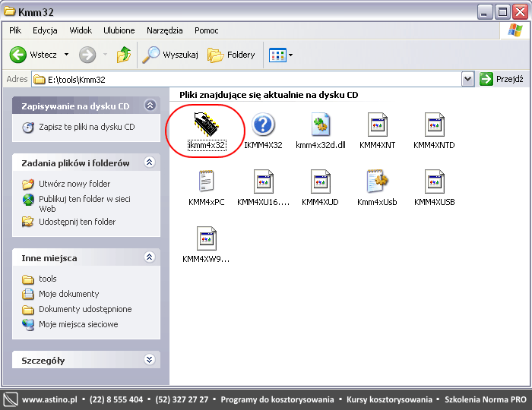Viewport: 532px width, 410px height.
Task: Toggle the Foldery folder tree pane
Action: [231, 55]
